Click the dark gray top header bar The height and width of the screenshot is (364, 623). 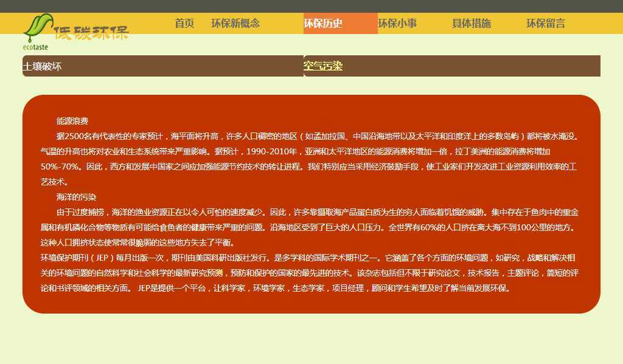(311, 6)
